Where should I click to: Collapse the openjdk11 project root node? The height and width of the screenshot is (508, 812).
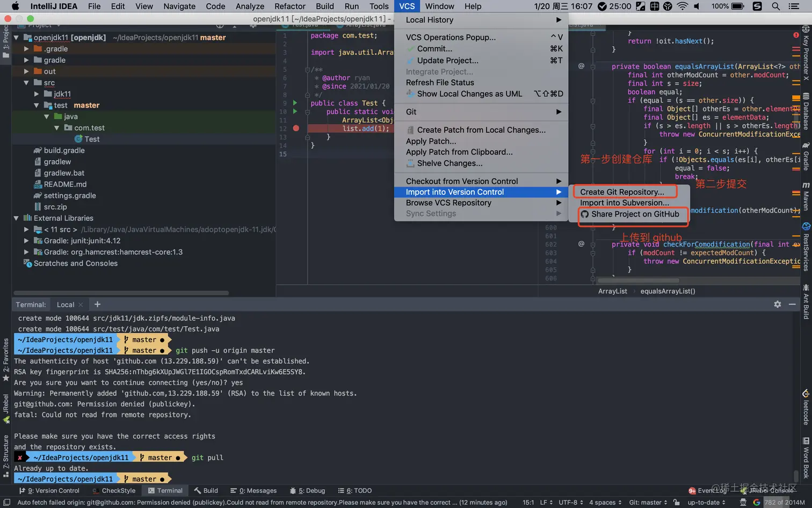tap(16, 38)
